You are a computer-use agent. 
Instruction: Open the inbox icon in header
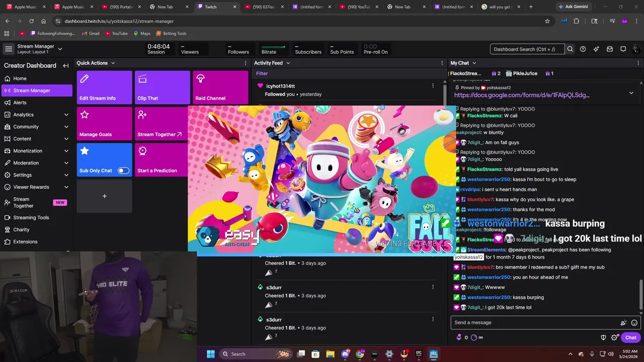point(610,49)
